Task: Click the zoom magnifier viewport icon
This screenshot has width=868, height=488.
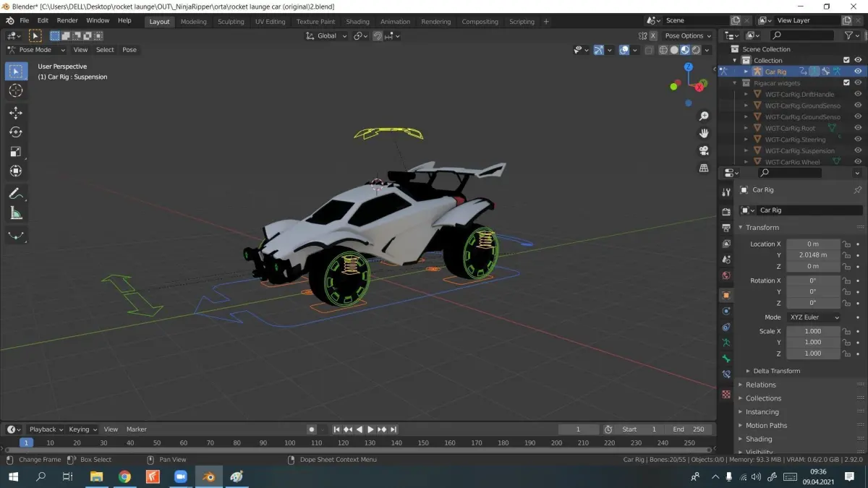Action: tap(704, 116)
